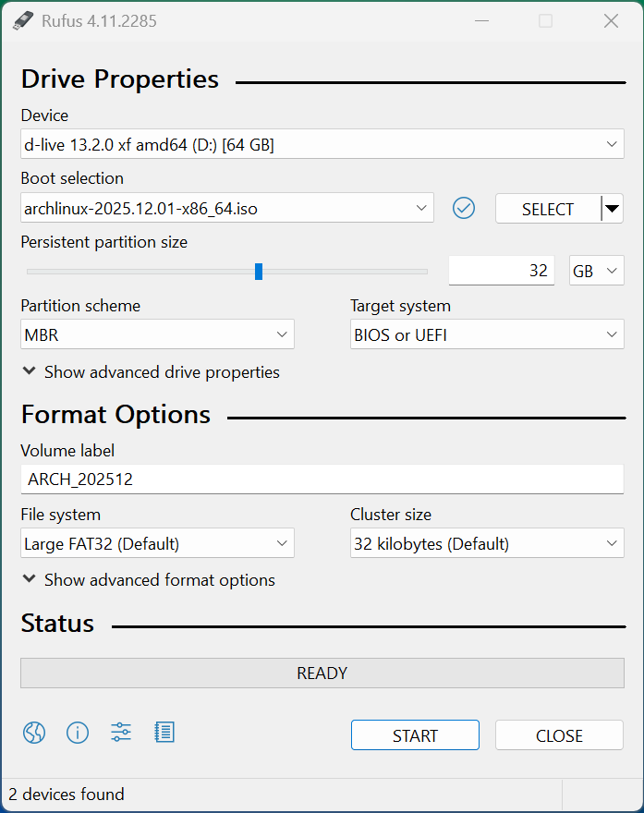Open the Cluster size dropdown
This screenshot has height=813, width=644.
pyautogui.click(x=486, y=544)
